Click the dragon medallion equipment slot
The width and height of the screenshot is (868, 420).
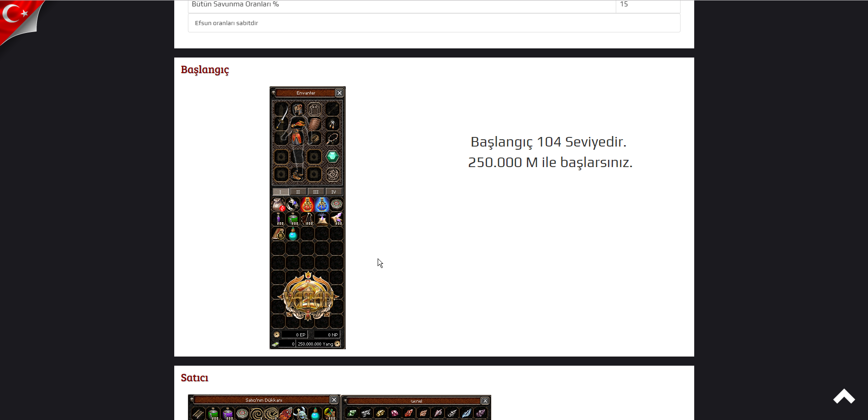pyautogui.click(x=332, y=174)
